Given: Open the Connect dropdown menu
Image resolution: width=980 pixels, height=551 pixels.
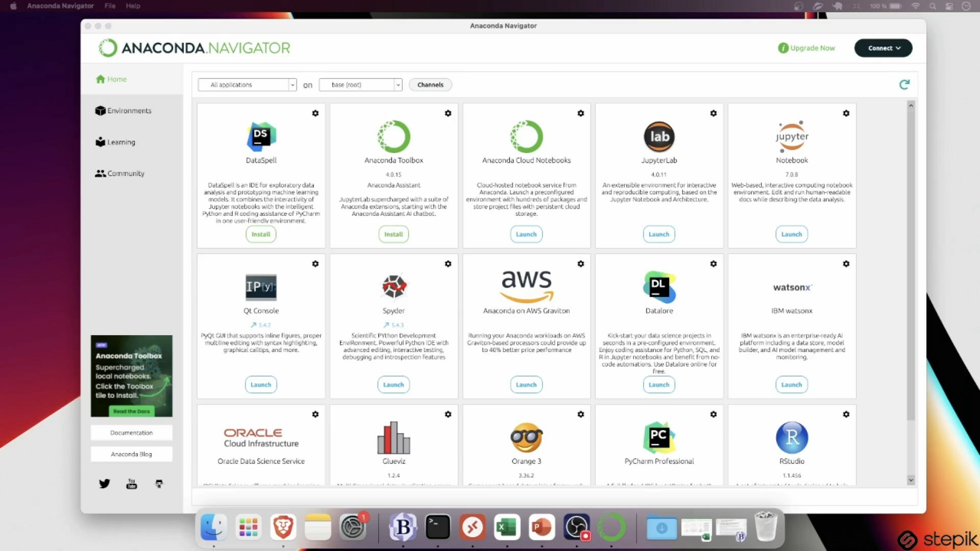Looking at the screenshot, I should [x=883, y=48].
